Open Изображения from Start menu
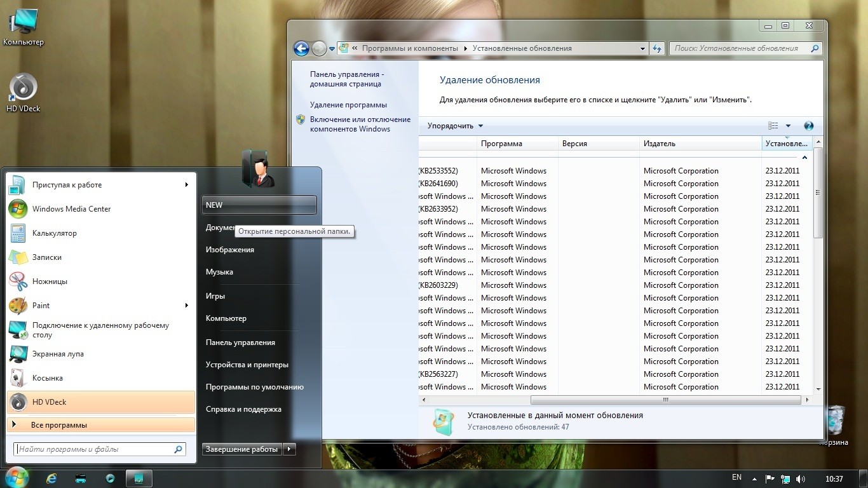 pos(259,250)
